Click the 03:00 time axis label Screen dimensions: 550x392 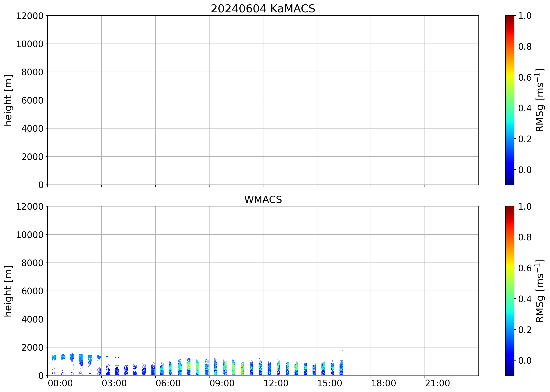click(x=114, y=383)
